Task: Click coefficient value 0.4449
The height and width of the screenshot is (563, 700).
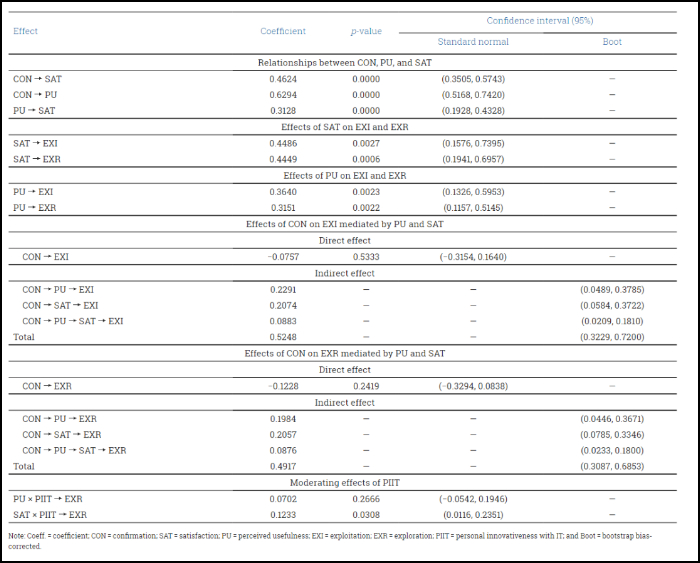Action: (283, 159)
